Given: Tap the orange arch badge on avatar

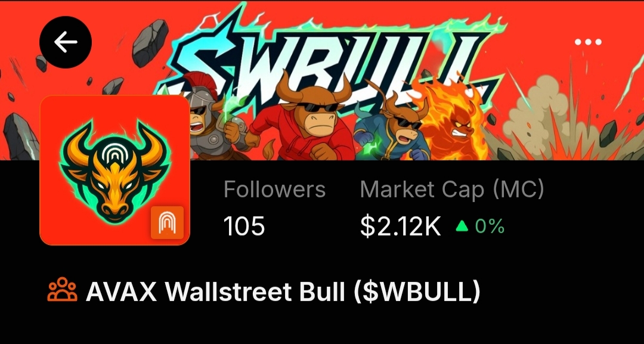Looking at the screenshot, I should point(167,222).
